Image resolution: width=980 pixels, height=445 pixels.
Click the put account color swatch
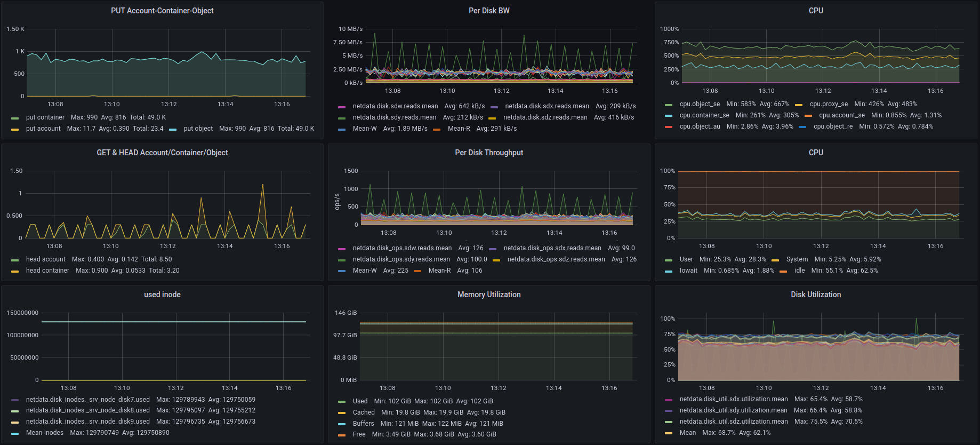[x=15, y=129]
